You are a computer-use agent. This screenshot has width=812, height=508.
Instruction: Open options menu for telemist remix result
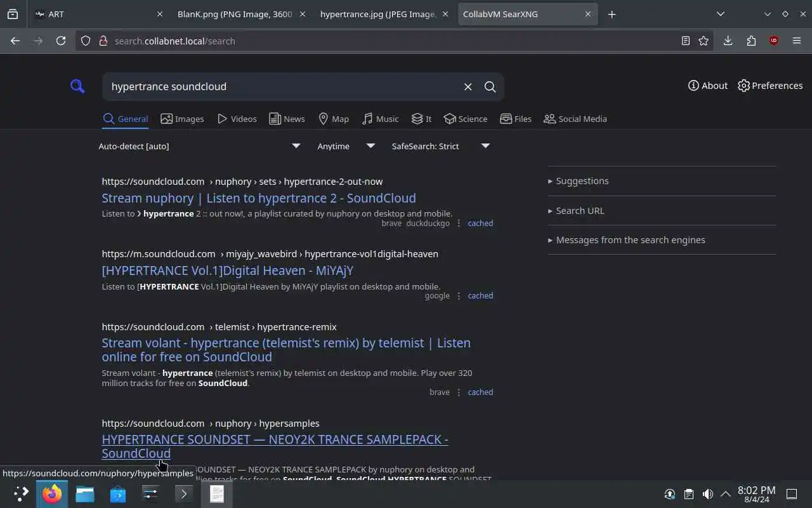click(459, 392)
